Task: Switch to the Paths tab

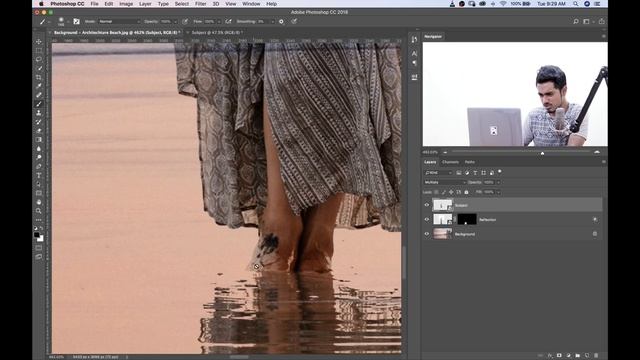Action: 470,162
